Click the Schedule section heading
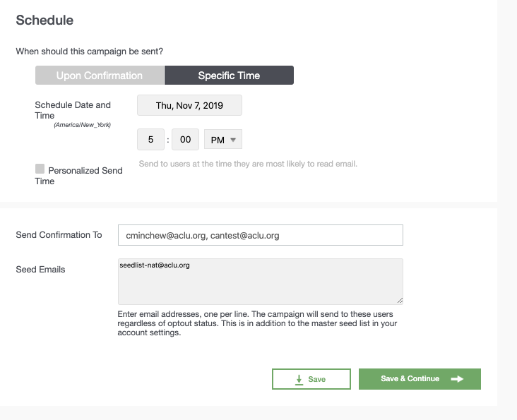Viewport: 517px width, 420px height. pos(44,20)
